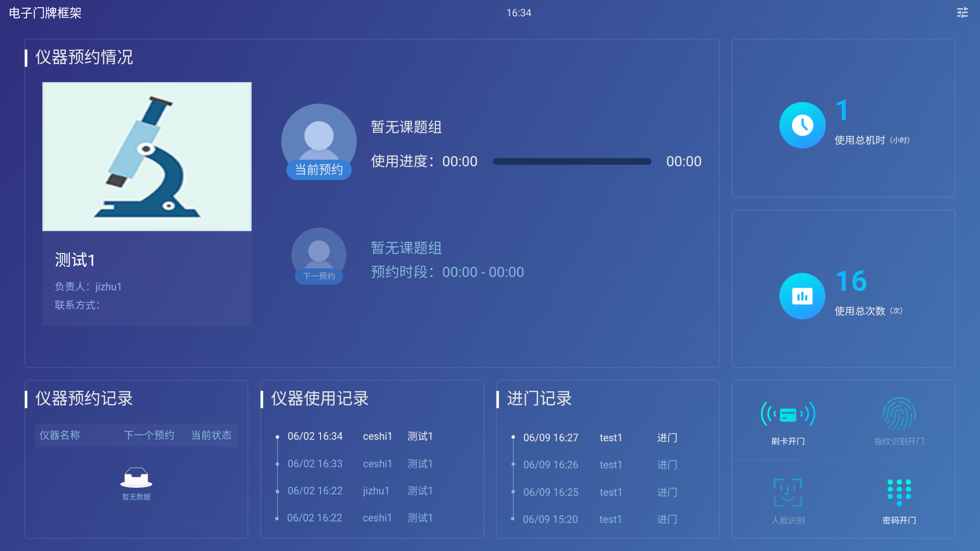Click the 使用进度 00:00 text
This screenshot has width=980, height=551.
tap(424, 162)
